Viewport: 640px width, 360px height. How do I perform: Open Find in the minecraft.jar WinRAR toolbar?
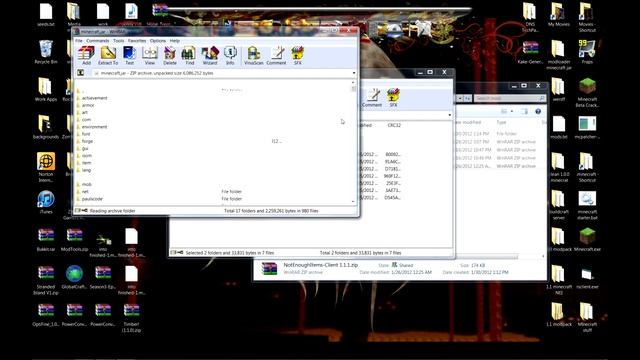pyautogui.click(x=190, y=56)
